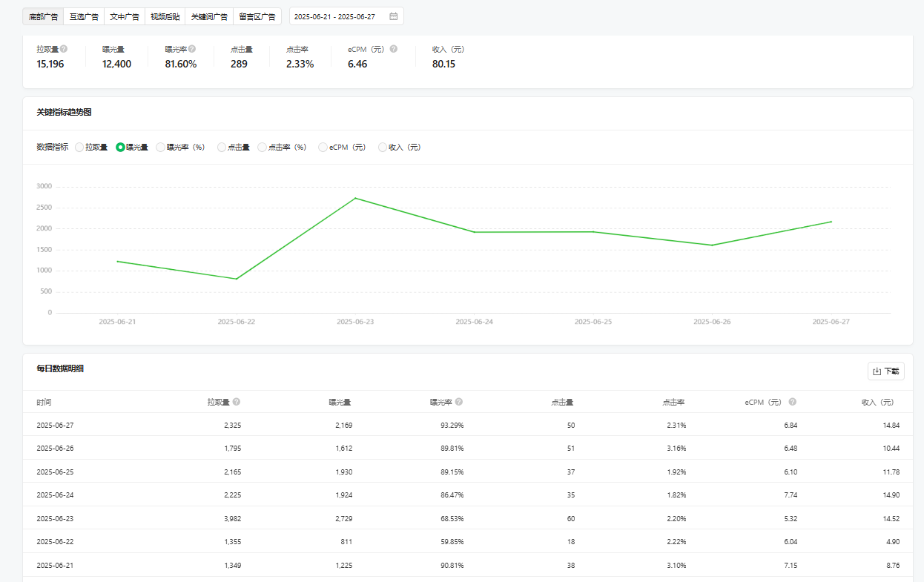
Task: Click 拉取量 cell 3,982 in table
Action: (232, 519)
